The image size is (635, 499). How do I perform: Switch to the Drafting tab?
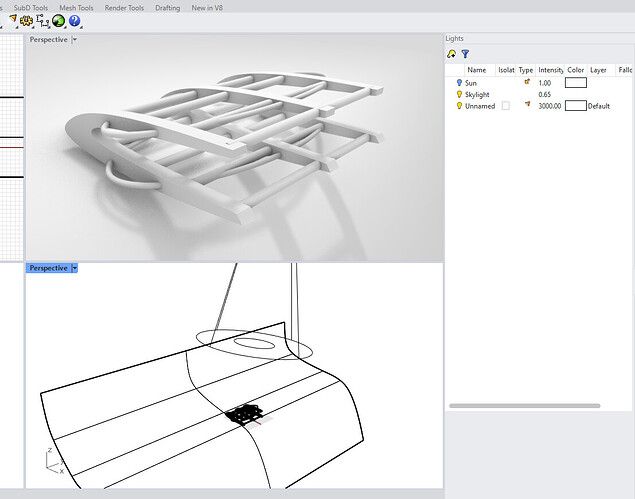168,8
